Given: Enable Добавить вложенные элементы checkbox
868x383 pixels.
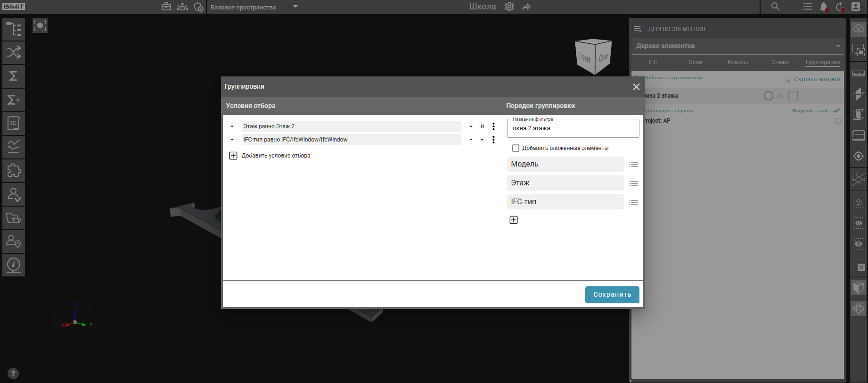Looking at the screenshot, I should click(516, 148).
